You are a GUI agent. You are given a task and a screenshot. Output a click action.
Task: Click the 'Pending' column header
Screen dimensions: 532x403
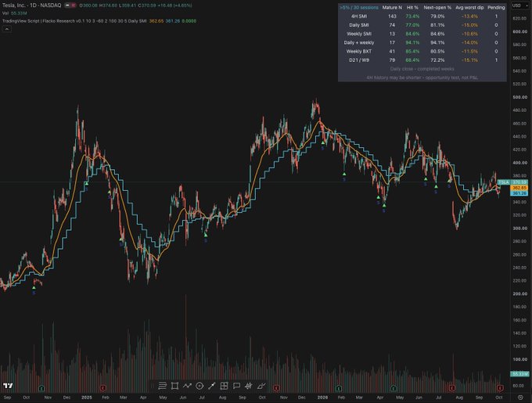(496, 8)
